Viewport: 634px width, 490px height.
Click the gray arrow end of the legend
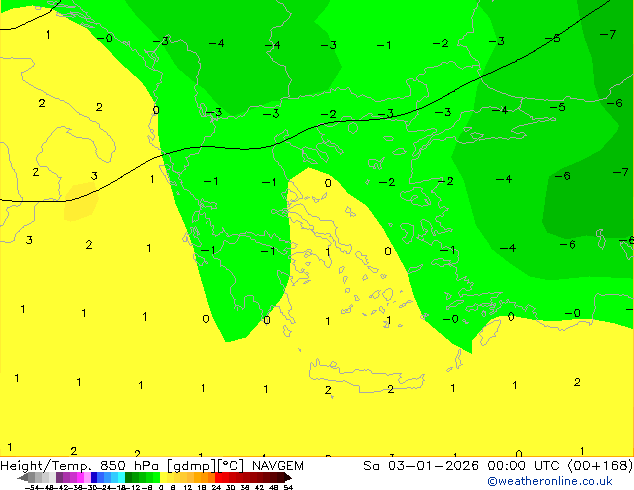tap(23, 477)
